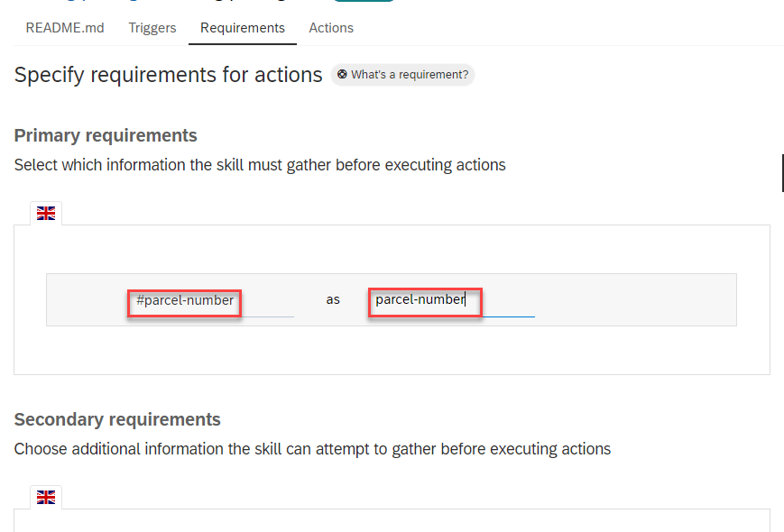
Task: Click the #parcel-number entity field
Action: [x=185, y=300]
